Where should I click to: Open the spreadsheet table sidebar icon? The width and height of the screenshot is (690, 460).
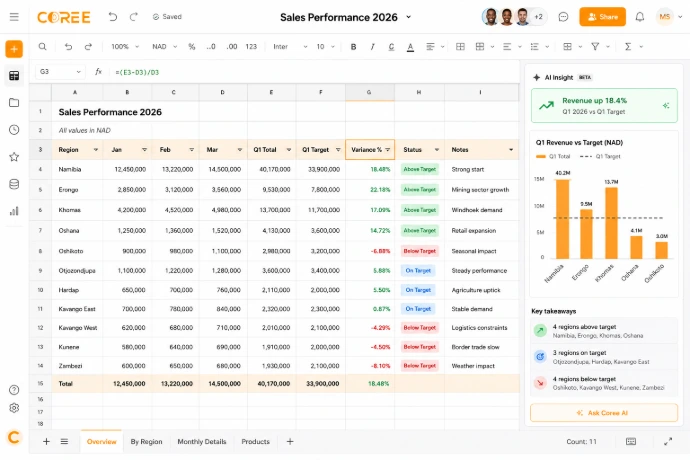tap(14, 76)
